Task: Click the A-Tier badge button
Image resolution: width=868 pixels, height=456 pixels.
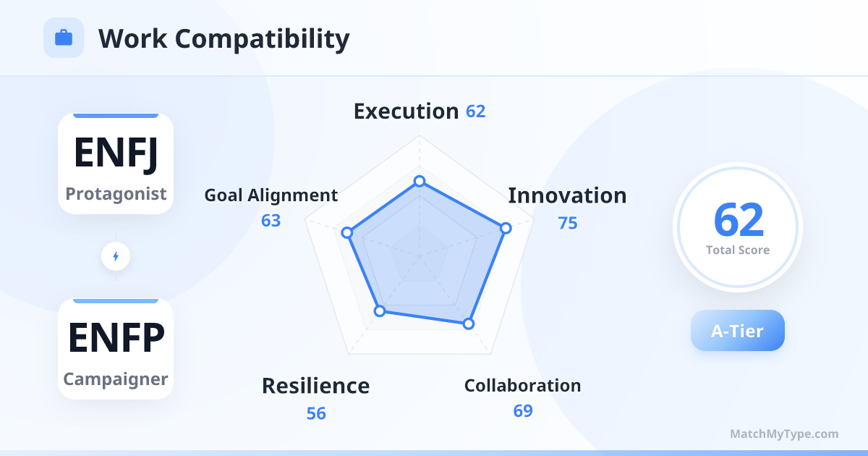Action: tap(737, 331)
